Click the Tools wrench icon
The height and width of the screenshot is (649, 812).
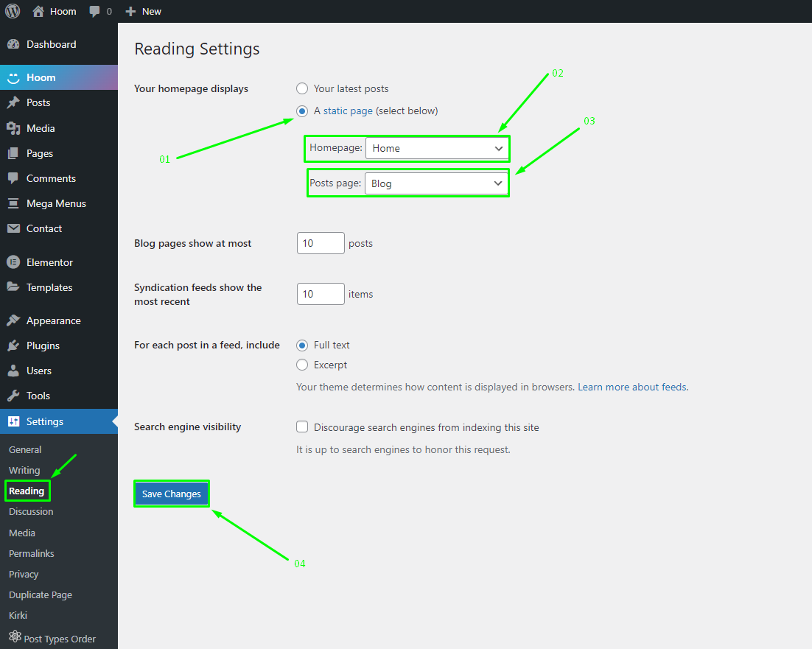(x=13, y=396)
